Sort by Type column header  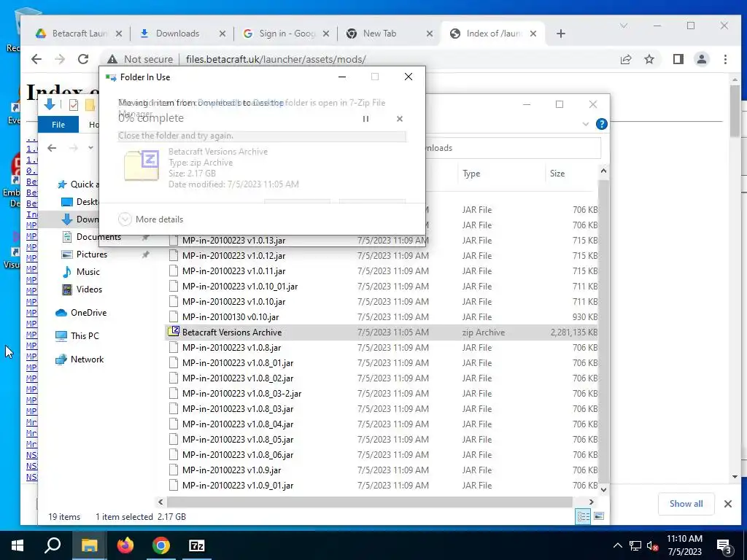coord(501,174)
